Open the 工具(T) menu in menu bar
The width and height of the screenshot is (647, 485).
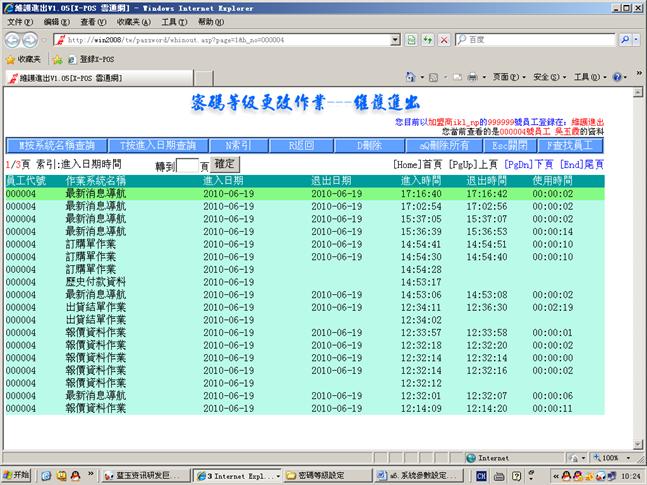tap(173, 21)
